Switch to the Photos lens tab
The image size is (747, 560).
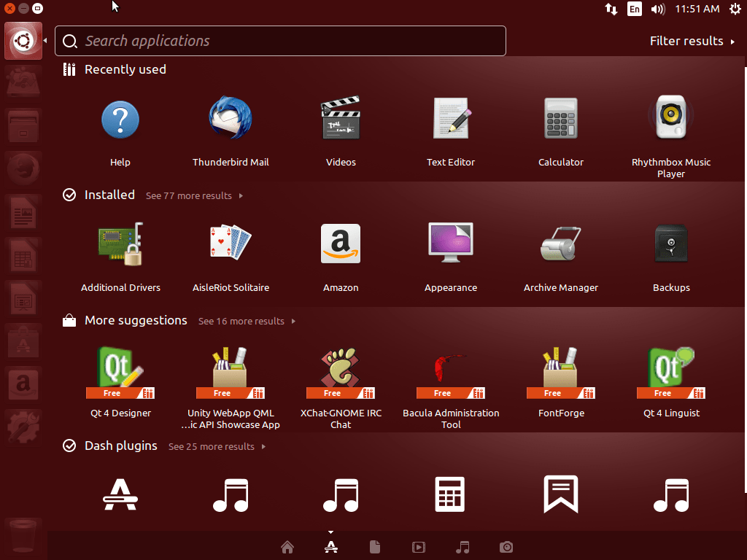506,547
